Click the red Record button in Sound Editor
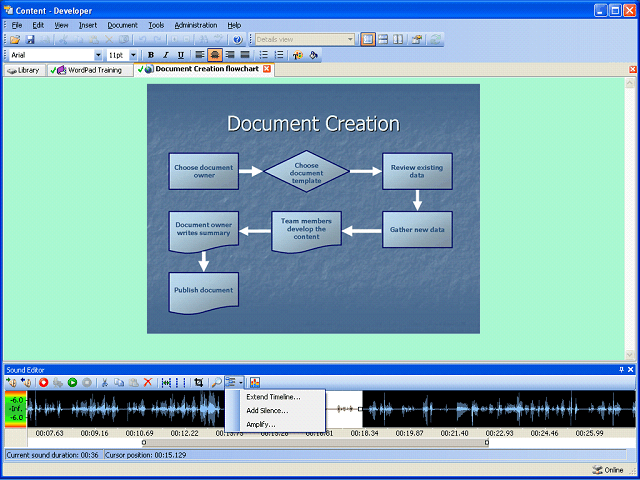640x480 pixels. (x=44, y=382)
